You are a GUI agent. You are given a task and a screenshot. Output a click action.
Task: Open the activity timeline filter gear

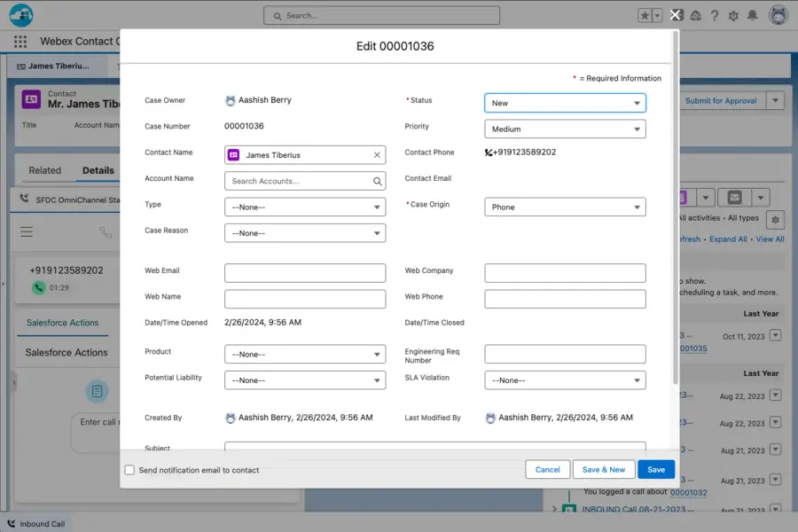(x=775, y=220)
